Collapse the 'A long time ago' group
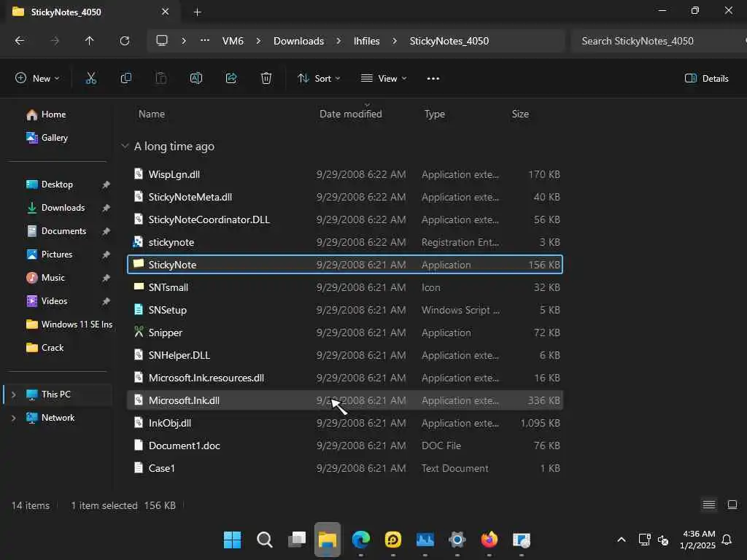This screenshot has width=747, height=560. [124, 146]
